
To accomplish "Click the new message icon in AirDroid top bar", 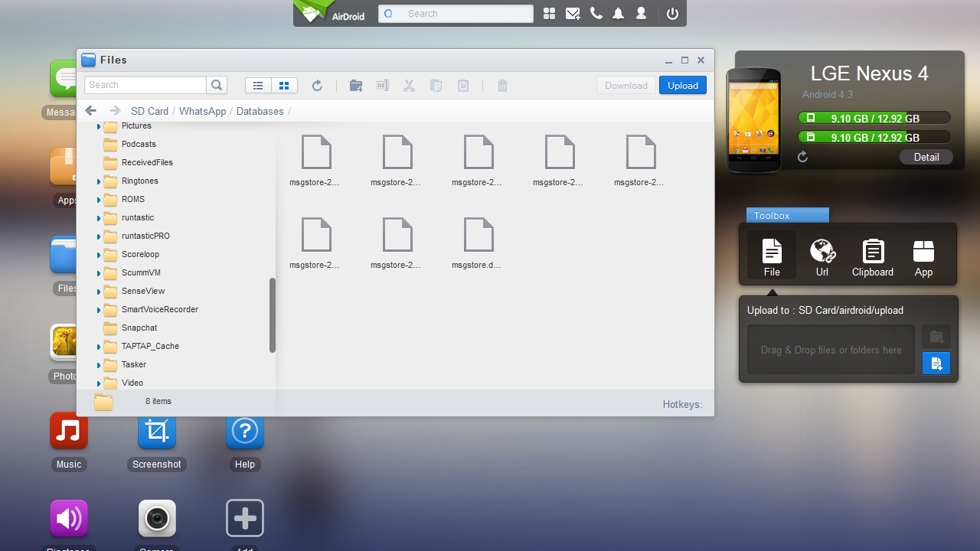I will [x=572, y=14].
